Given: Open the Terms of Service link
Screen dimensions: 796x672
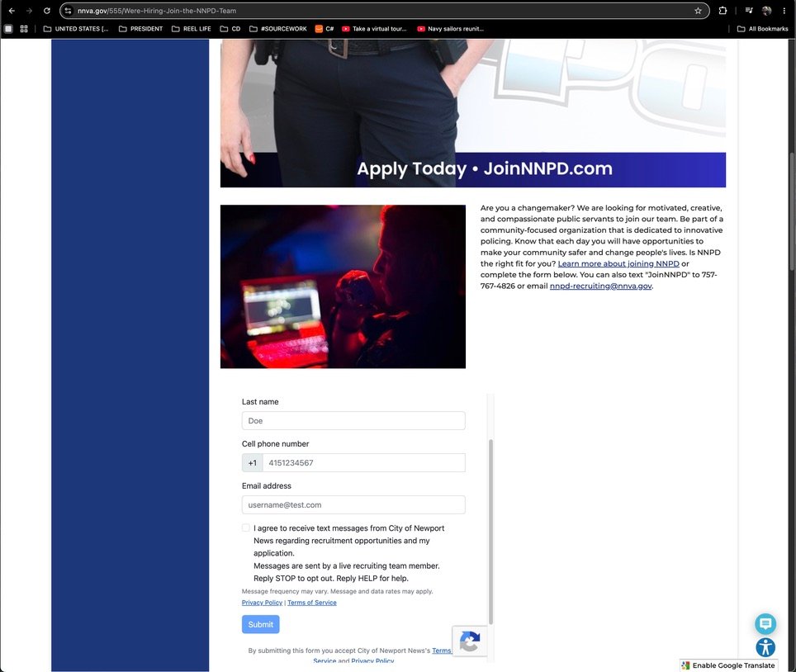Looking at the screenshot, I should click(x=311, y=603).
